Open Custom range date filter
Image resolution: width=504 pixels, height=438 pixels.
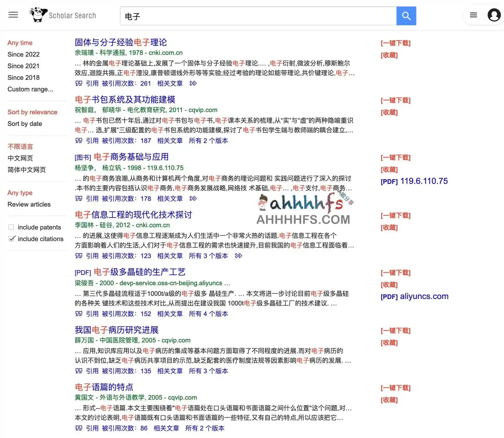[x=30, y=89]
